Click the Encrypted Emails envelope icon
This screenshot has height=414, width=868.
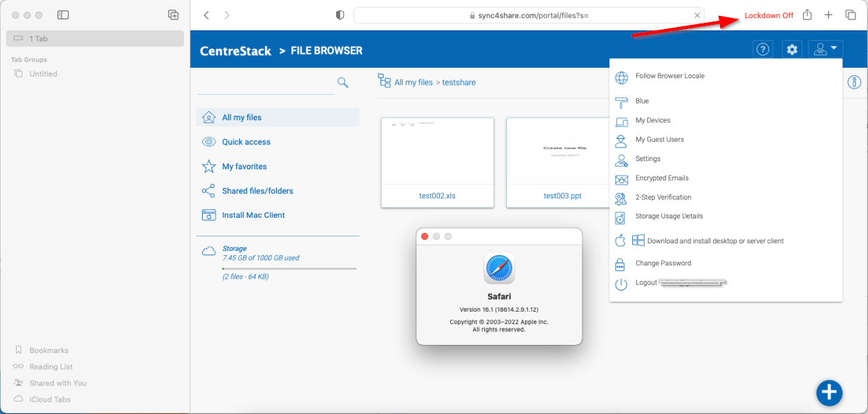coord(621,179)
